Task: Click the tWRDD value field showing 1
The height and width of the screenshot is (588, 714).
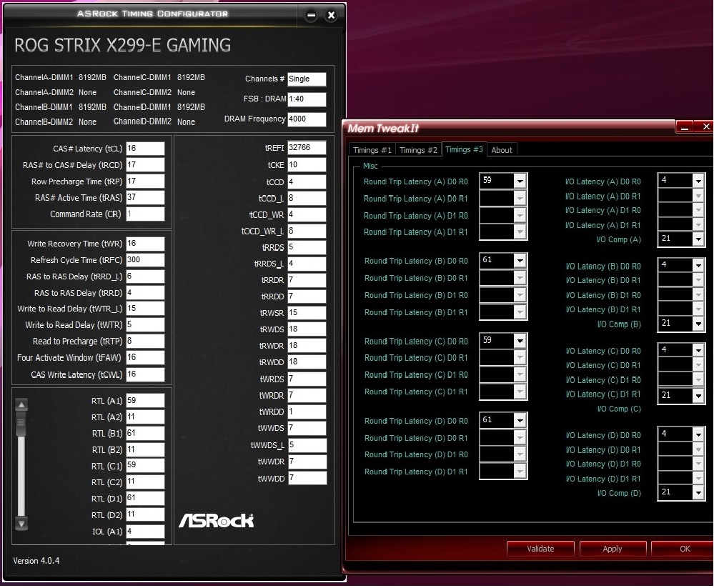Action: point(307,412)
